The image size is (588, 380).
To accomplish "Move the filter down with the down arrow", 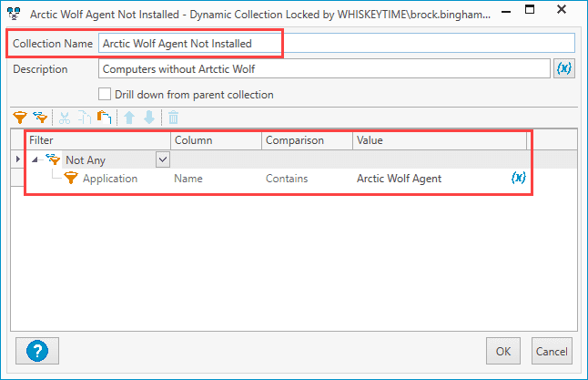I will click(x=149, y=118).
